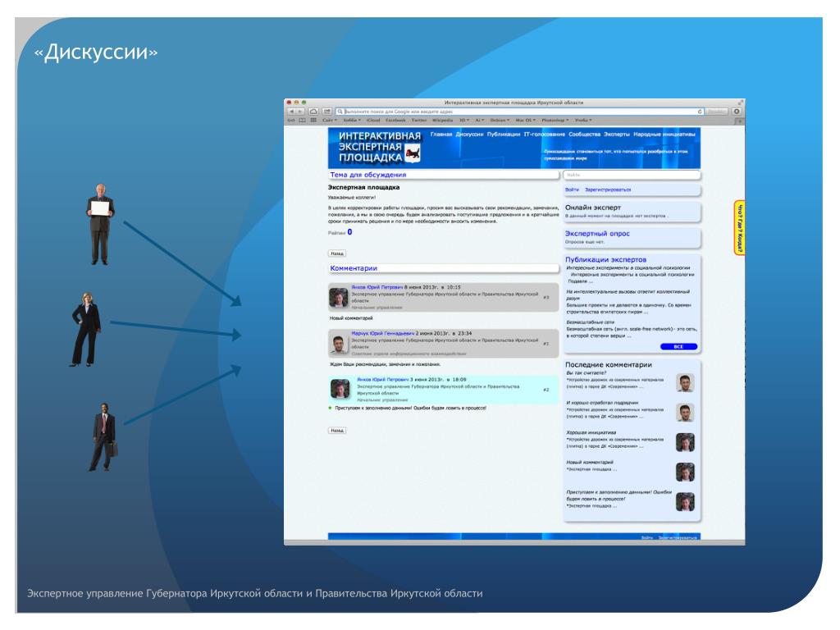Click the "Войти" link in sidebar
The image size is (840, 630).
572,189
